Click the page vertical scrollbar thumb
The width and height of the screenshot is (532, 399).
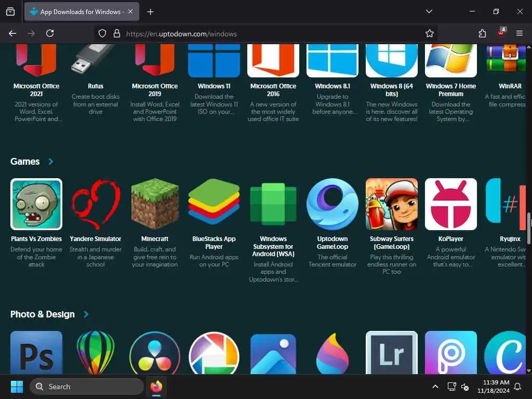click(x=528, y=228)
